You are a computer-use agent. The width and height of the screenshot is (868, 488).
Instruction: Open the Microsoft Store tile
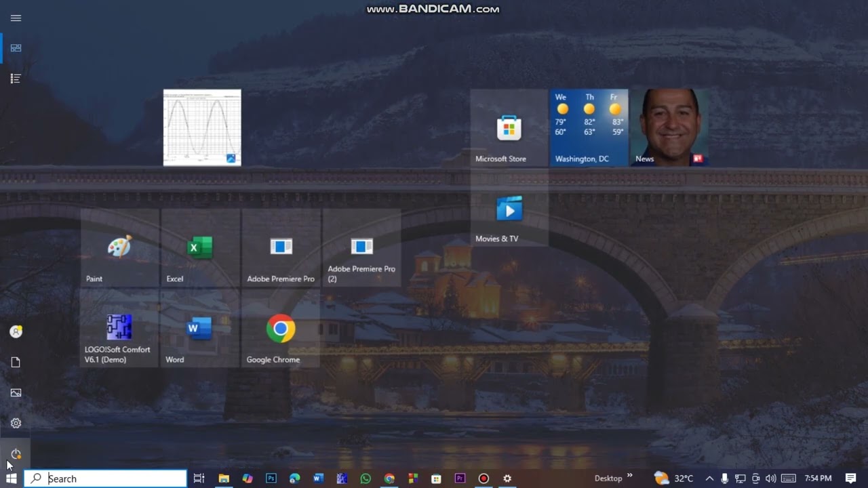tap(509, 127)
